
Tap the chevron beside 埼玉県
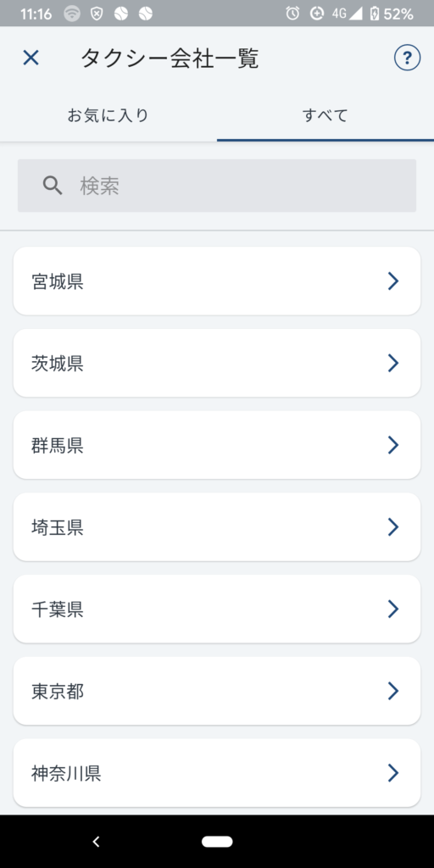tap(393, 527)
